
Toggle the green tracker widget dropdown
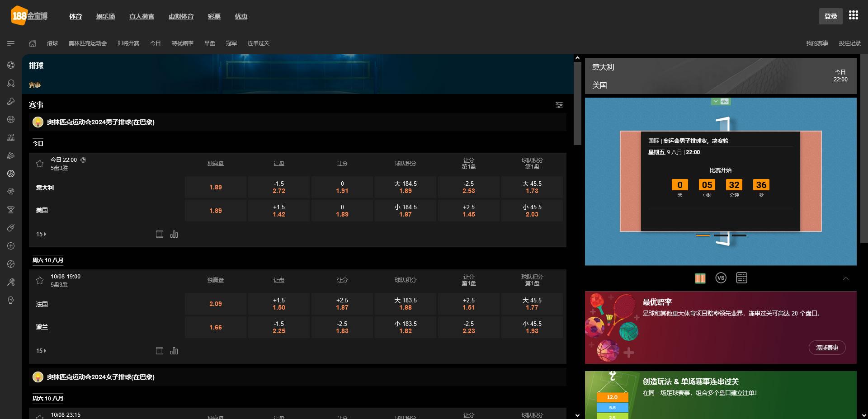721,102
